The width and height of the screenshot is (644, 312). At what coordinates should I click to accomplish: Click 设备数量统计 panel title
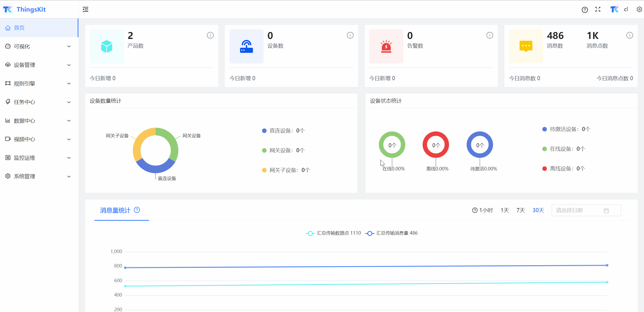point(105,101)
